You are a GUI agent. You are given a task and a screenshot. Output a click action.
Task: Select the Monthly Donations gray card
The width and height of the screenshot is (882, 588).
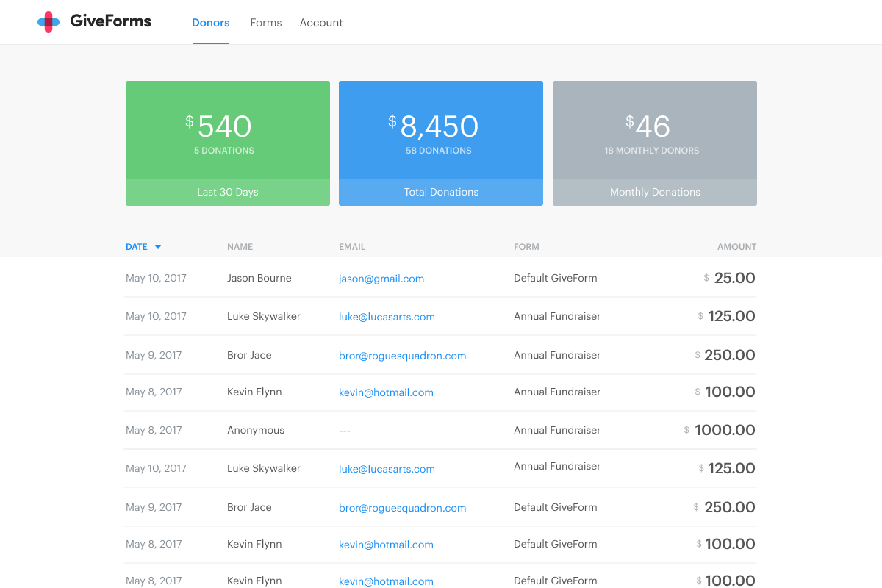[x=655, y=143]
